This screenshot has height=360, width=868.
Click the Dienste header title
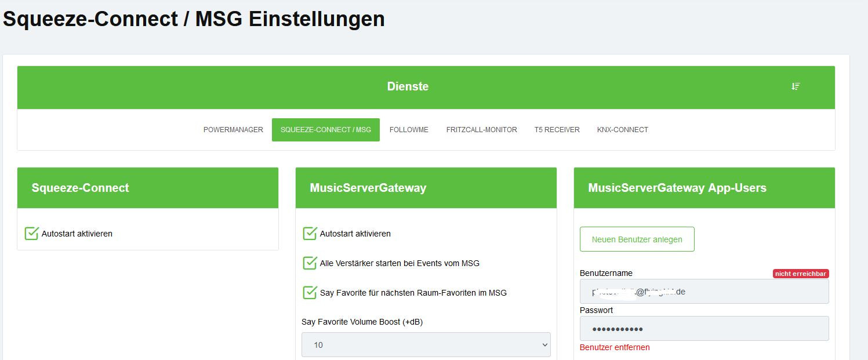pos(408,86)
